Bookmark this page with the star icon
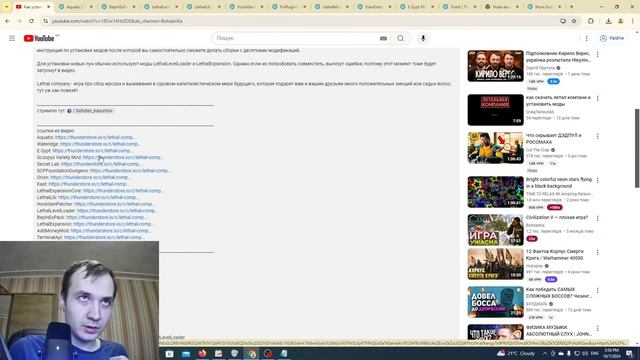This screenshot has width=640, height=360. pos(574,21)
